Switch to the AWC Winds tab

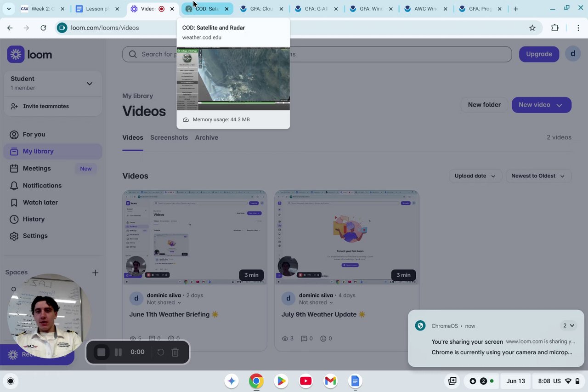click(x=425, y=9)
